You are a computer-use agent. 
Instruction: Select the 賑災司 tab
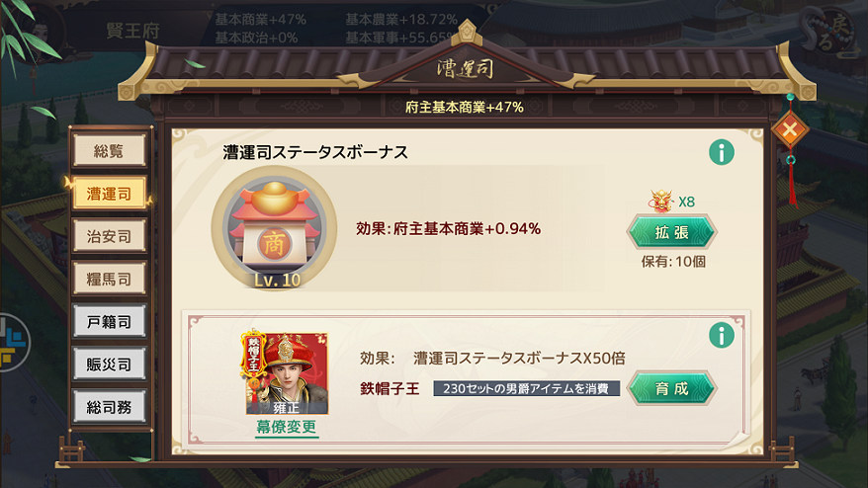[x=109, y=365]
